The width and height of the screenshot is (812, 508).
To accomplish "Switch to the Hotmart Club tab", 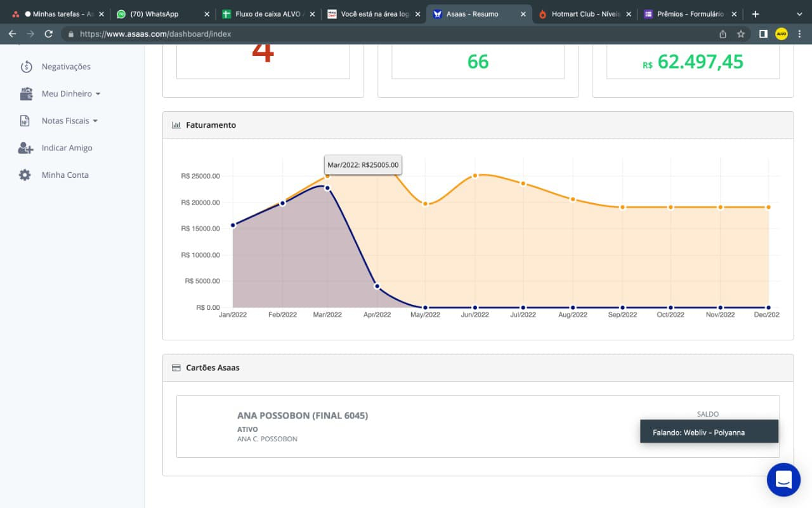I will pyautogui.click(x=586, y=14).
